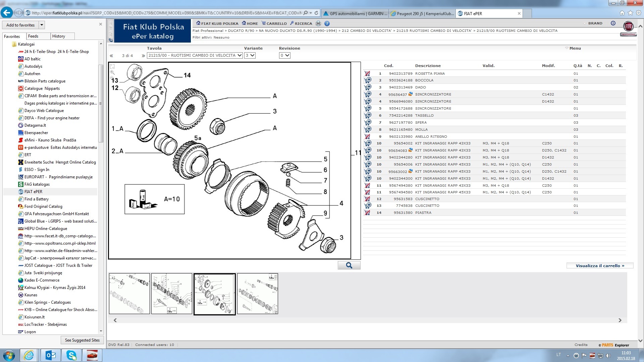
Task: Switch to GPS automobiliams GARMIN browser tab
Action: click(355, 13)
